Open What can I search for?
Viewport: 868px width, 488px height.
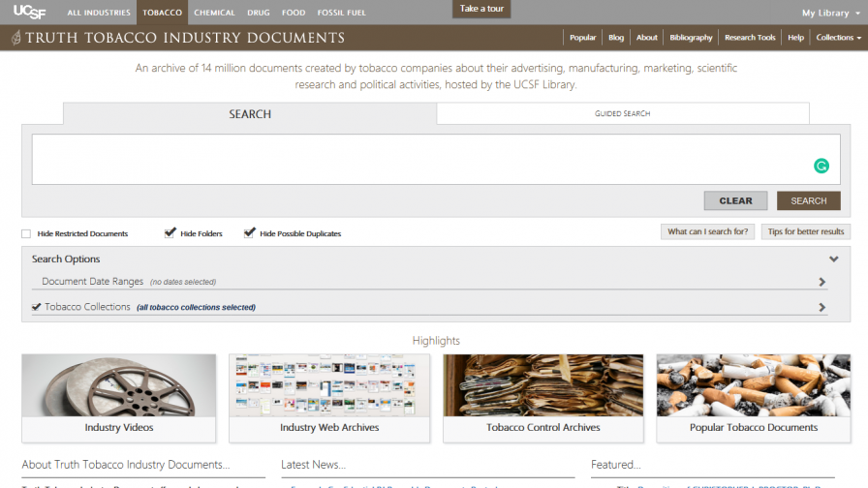pos(707,231)
